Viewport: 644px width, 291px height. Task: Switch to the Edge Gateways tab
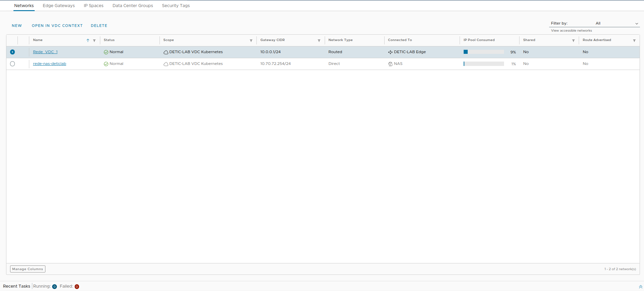59,6
